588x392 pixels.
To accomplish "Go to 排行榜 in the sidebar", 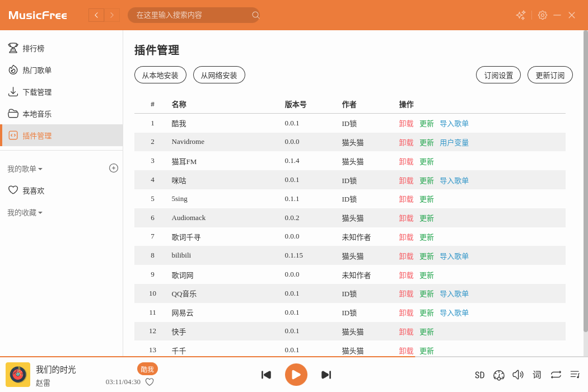I will coord(33,49).
